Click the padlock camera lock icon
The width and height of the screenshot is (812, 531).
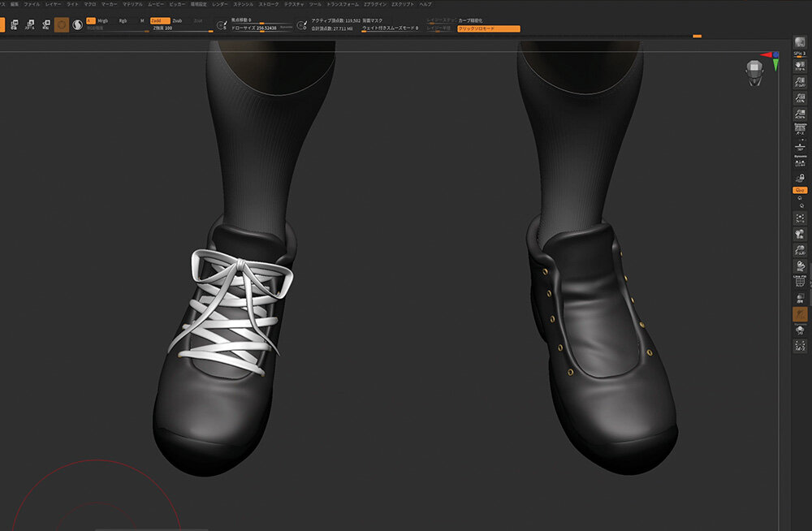pos(800,178)
